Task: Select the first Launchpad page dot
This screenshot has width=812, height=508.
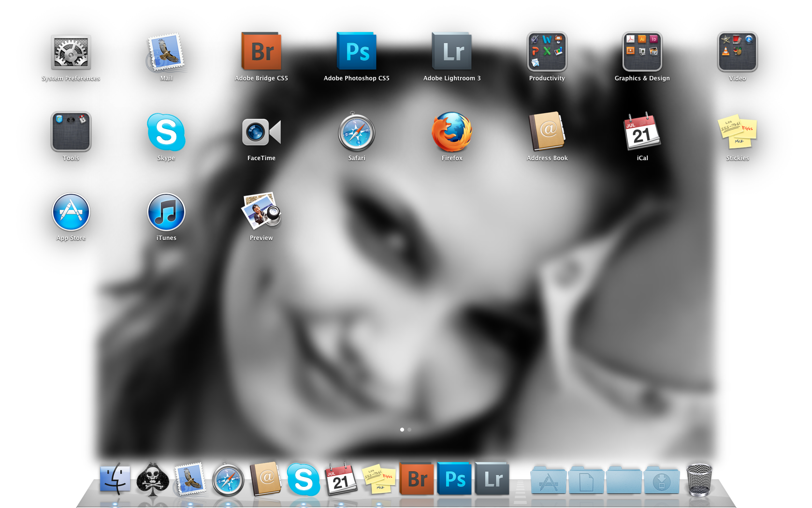Action: (x=402, y=430)
